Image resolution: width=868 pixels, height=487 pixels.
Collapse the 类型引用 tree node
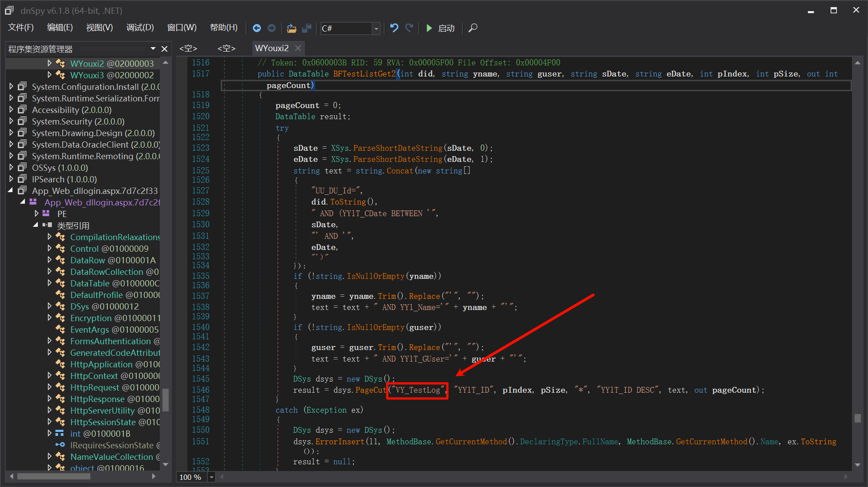36,225
